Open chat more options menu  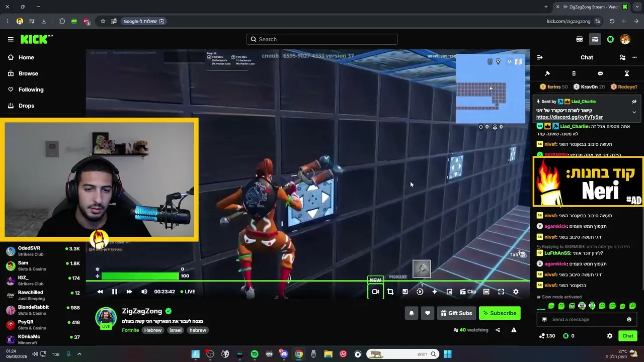[634, 57]
